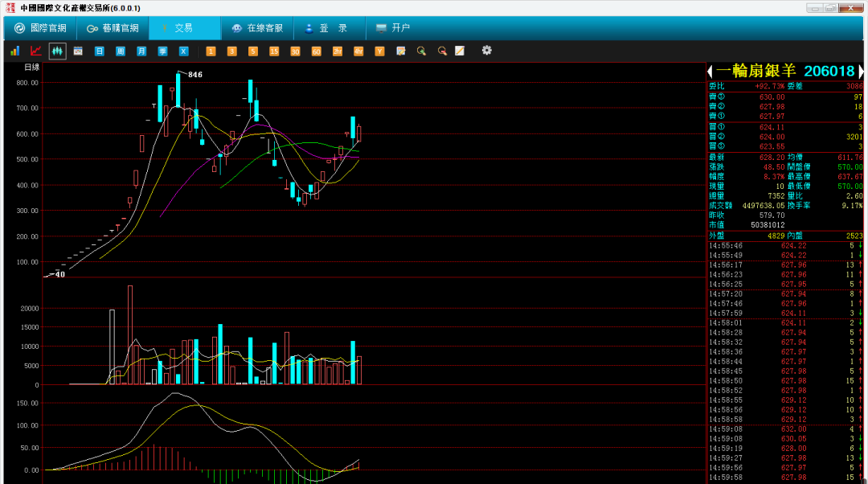Click the zoom out magnifier icon
This screenshot has height=484, width=868.
pyautogui.click(x=442, y=51)
